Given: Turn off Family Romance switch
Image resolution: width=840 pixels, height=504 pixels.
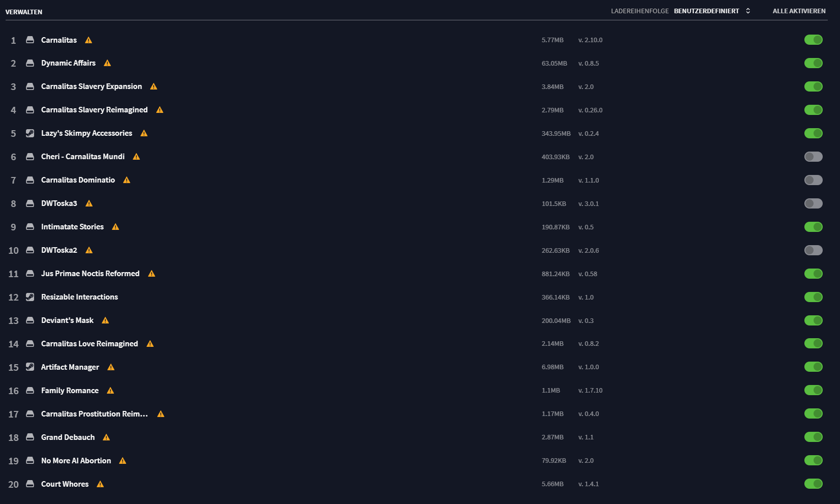Looking at the screenshot, I should (813, 390).
